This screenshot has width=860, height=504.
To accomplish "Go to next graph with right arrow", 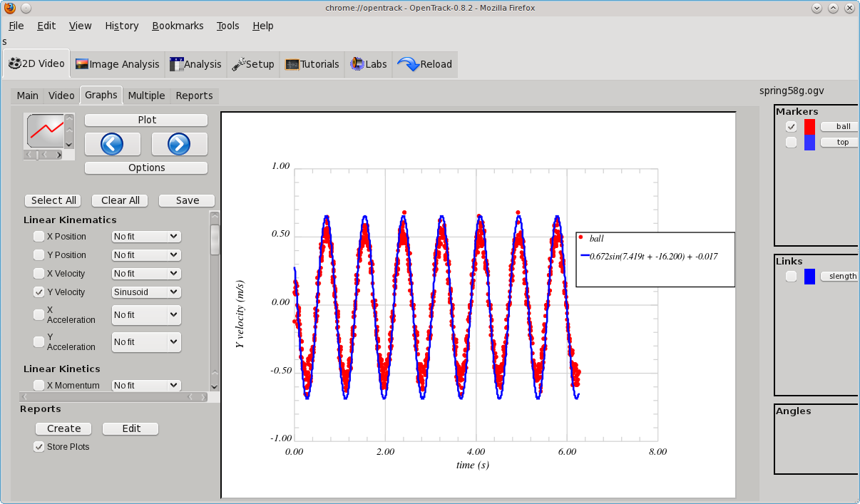I will (179, 144).
